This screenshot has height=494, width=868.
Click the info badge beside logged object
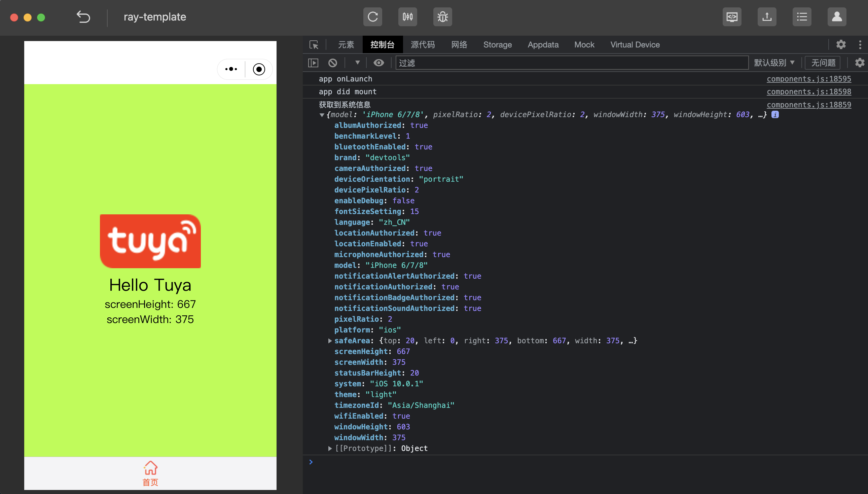(775, 115)
